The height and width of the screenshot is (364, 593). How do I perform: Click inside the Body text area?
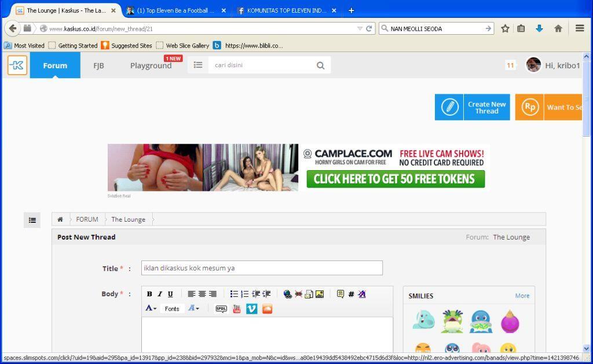pos(267,335)
